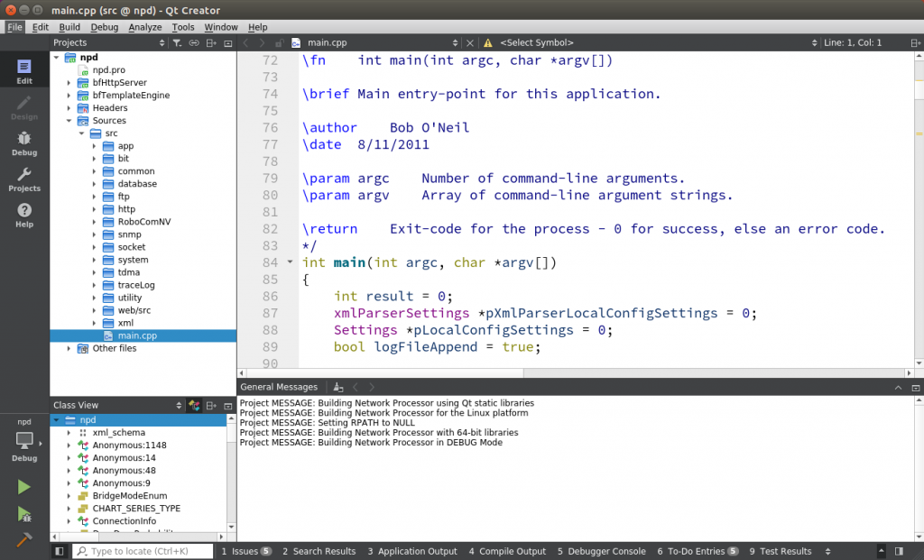Viewport: 924px width, 560px height.
Task: Open Debug mode from the left sidebar
Action: coord(23,144)
